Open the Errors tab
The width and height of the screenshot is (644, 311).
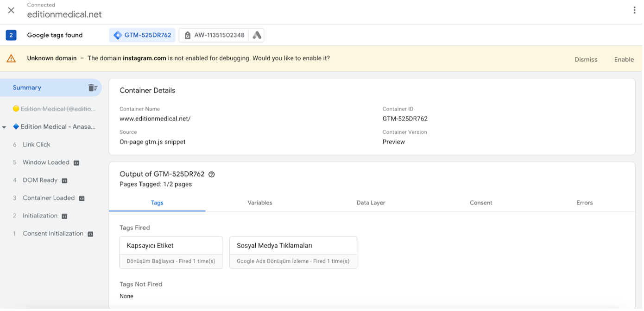pos(584,203)
